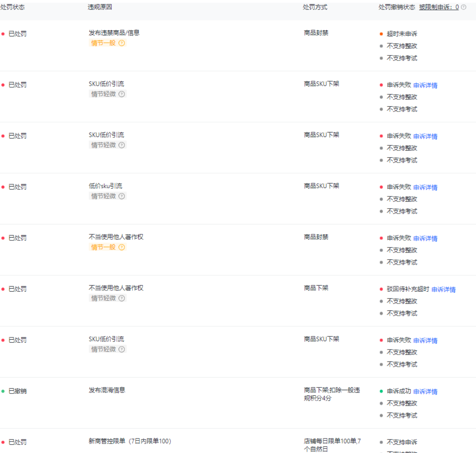Viewport: 476px width, 453px height.
Task: Open the 被限制申诉 link in header
Action: tap(439, 7)
